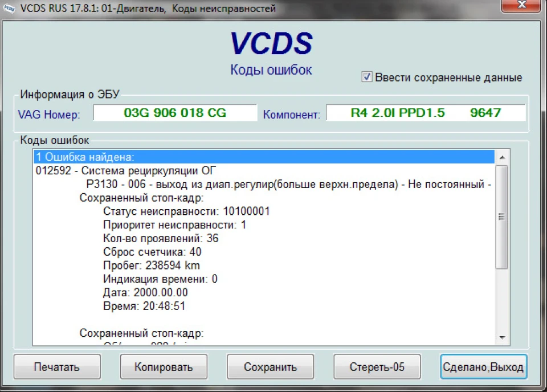Click the Сохранить button
Viewport: 547px width, 392px height.
tap(270, 367)
